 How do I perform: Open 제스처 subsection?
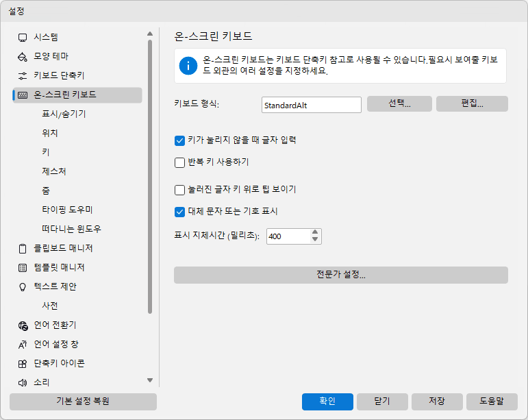click(x=54, y=171)
